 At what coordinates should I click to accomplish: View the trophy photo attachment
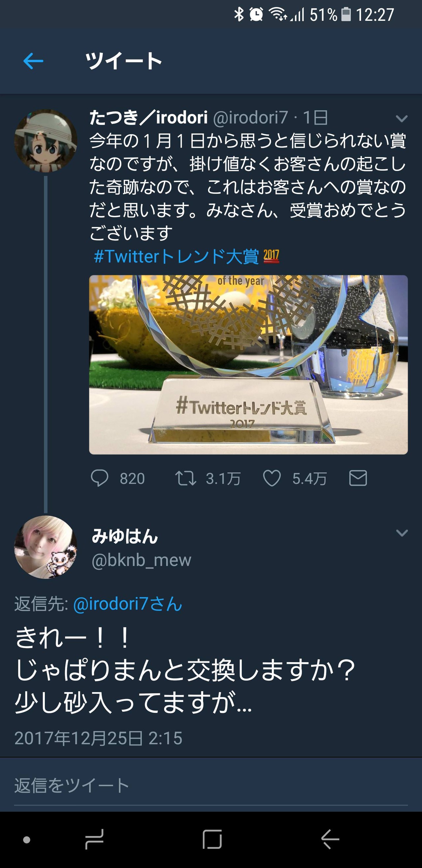click(x=248, y=365)
